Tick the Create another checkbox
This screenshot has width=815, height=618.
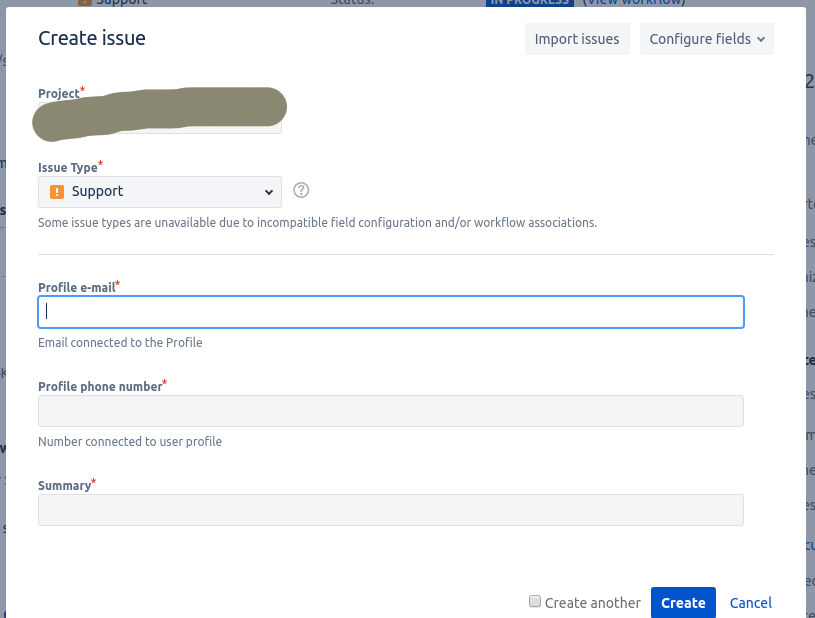pyautogui.click(x=535, y=601)
